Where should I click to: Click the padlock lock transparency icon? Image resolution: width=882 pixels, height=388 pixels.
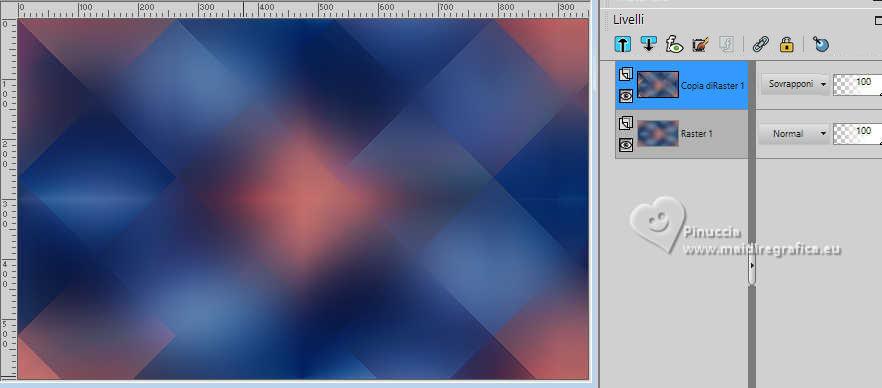[786, 44]
